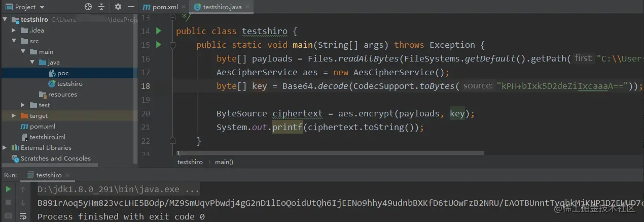
Task: Click testshiro in the breadcrumb bar
Action: click(x=190, y=162)
